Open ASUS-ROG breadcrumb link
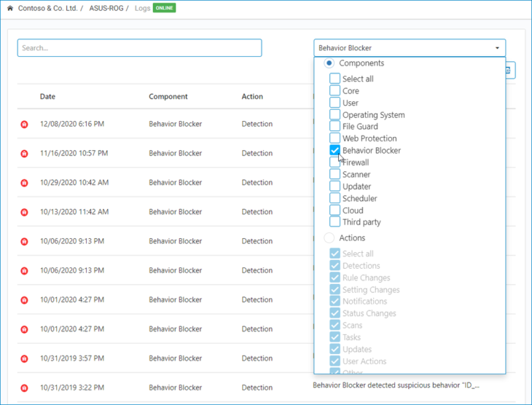This screenshot has width=532, height=405. 106,8
